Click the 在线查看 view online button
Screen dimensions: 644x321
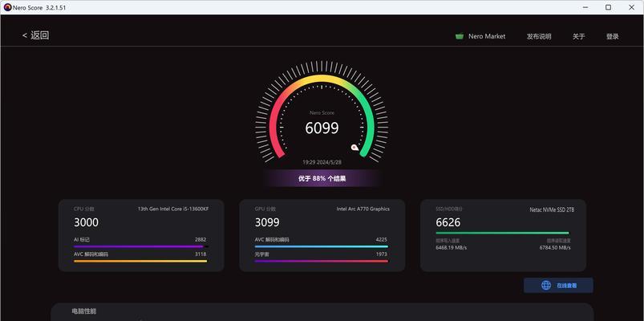pyautogui.click(x=558, y=285)
